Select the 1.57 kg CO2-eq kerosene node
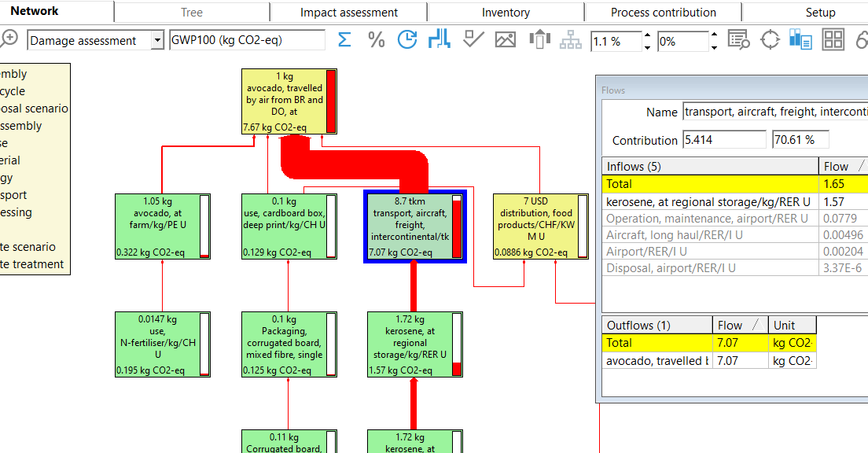The width and height of the screenshot is (868, 453). tap(415, 344)
